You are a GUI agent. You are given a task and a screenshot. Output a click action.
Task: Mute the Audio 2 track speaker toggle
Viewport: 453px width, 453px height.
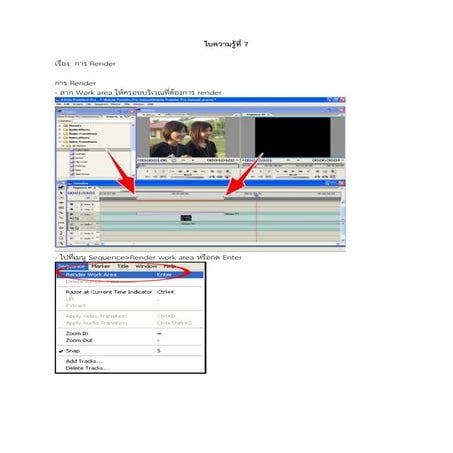tap(71, 233)
